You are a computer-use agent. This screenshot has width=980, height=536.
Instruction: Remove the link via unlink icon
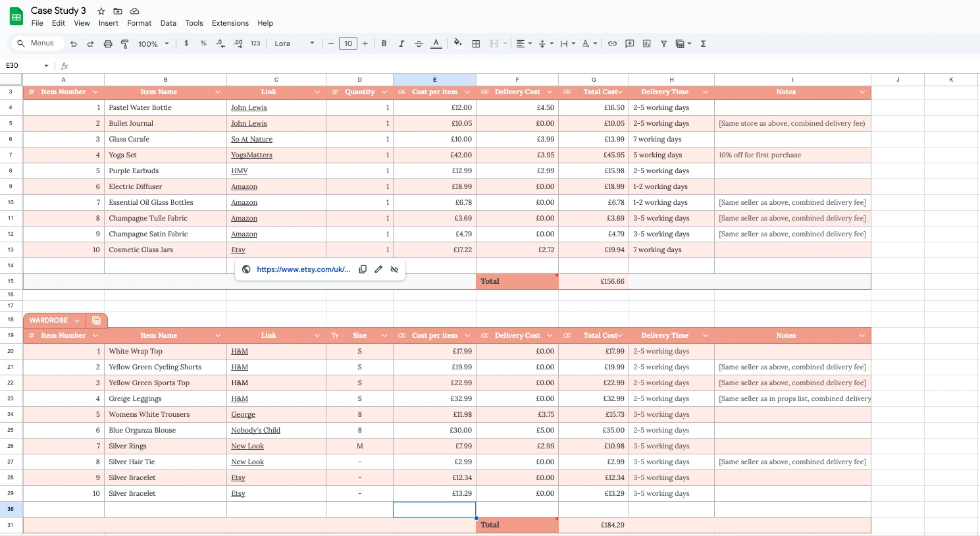394,269
